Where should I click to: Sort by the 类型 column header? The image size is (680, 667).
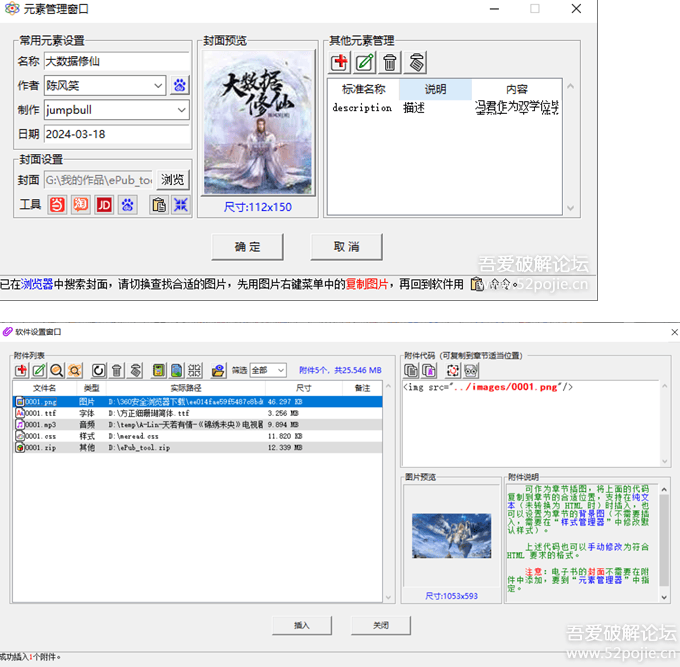pos(92,388)
